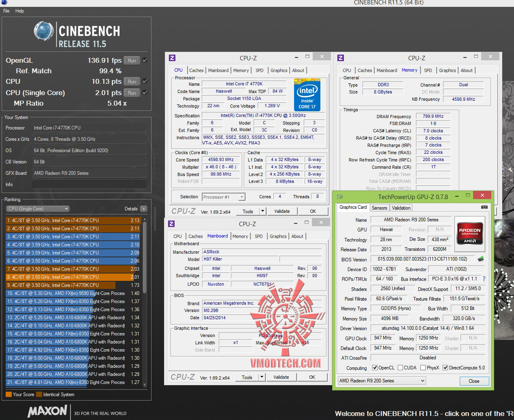Image resolution: width=514 pixels, height=420 pixels.
Task: Click Validate in CPU-Z Mainboard window
Action: coord(281,377)
